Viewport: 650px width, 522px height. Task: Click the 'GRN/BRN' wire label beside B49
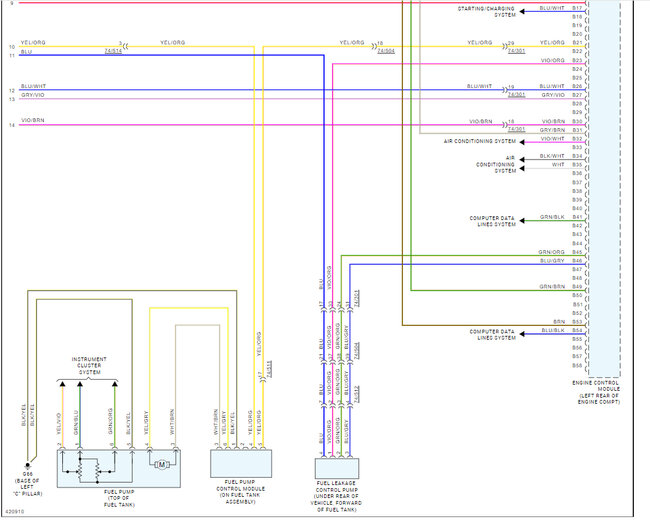pos(552,286)
